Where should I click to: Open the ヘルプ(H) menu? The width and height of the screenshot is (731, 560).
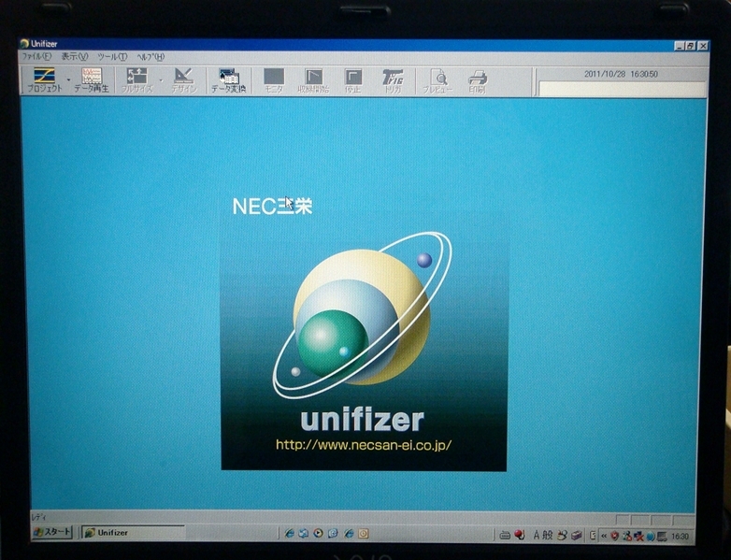(x=150, y=56)
